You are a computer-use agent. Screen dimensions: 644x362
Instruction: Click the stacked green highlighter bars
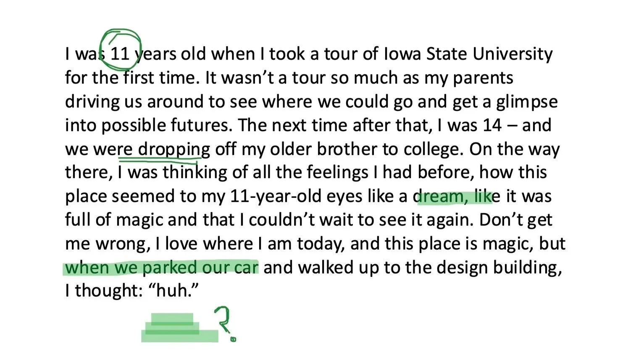pos(180,328)
